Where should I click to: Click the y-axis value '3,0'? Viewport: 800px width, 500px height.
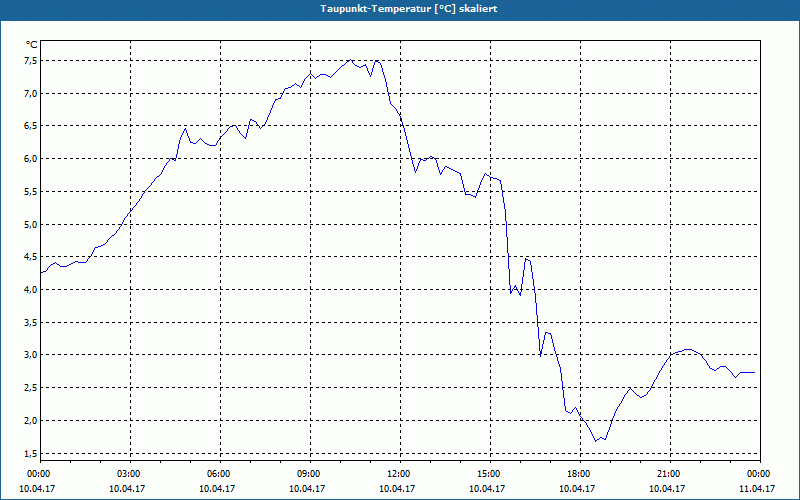pos(31,355)
